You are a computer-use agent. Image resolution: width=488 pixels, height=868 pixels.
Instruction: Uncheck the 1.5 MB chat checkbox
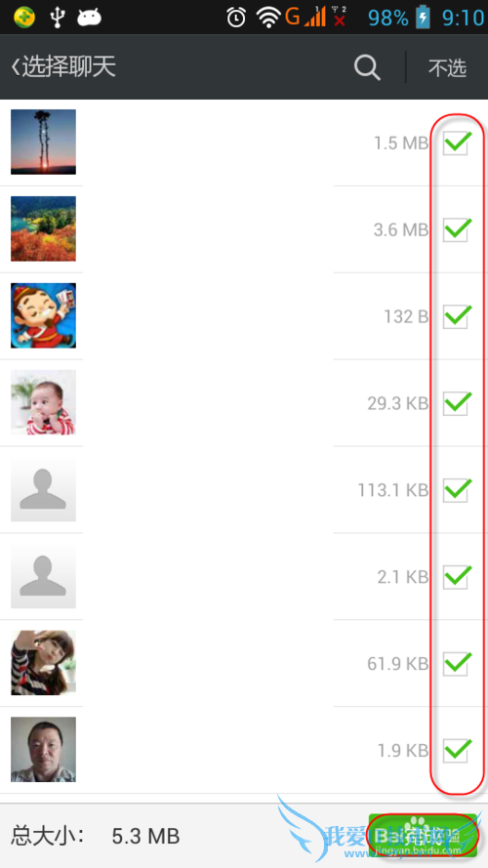[457, 143]
